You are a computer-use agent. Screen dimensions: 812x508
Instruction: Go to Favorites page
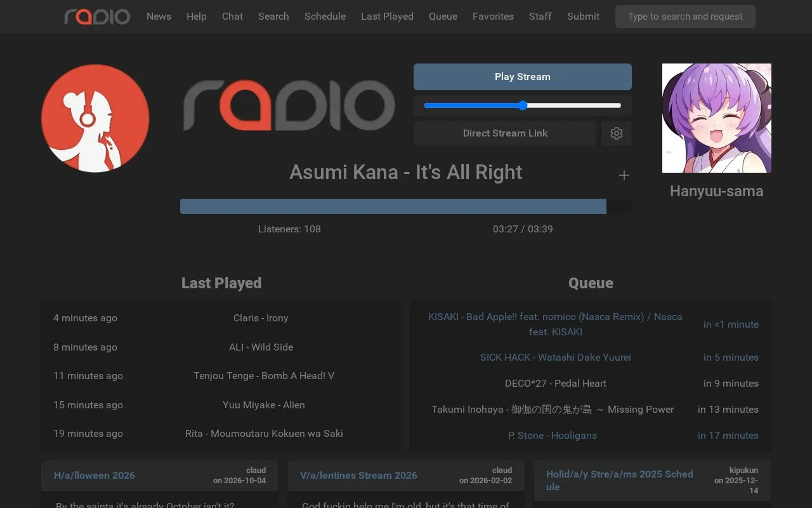point(493,17)
